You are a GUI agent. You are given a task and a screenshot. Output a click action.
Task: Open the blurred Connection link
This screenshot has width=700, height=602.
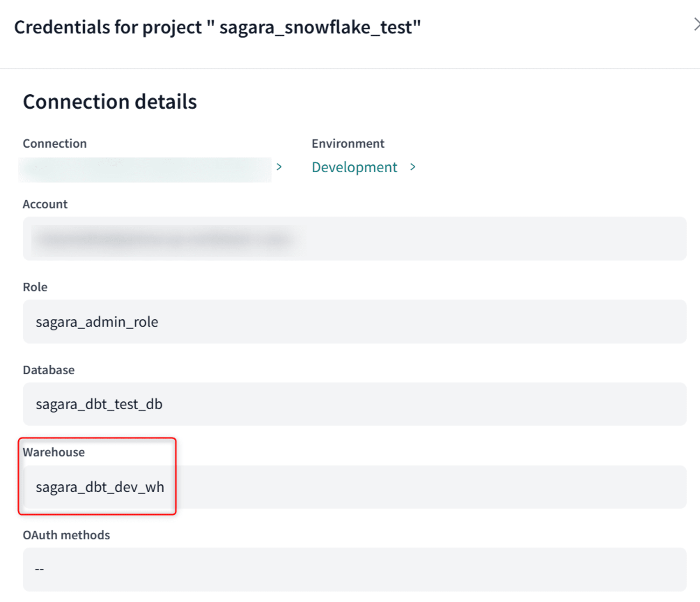pos(145,169)
